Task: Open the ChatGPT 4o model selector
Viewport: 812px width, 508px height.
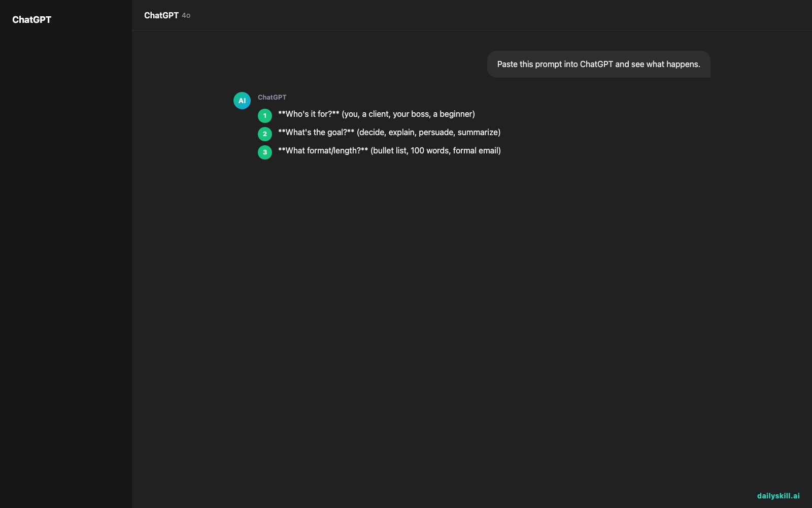Action: coord(167,15)
